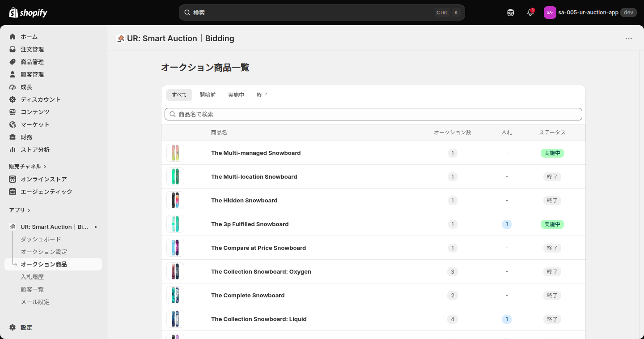Open The Collection Snowboard: Oxygen row

pos(373,271)
